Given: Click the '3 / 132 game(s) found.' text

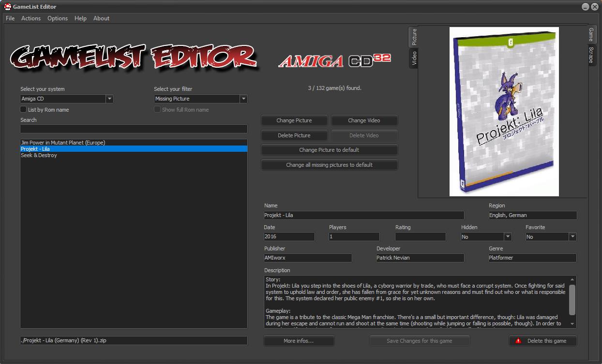Looking at the screenshot, I should (x=335, y=88).
